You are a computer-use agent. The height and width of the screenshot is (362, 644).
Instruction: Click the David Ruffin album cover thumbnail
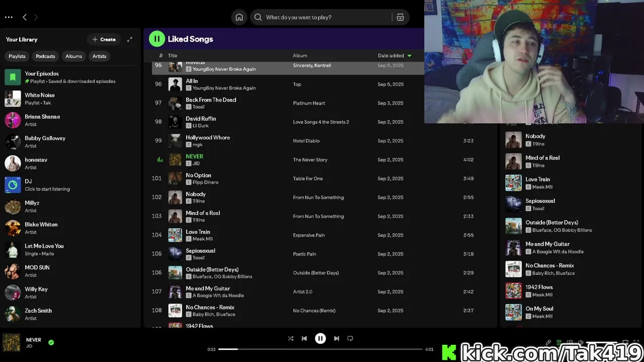pyautogui.click(x=175, y=122)
